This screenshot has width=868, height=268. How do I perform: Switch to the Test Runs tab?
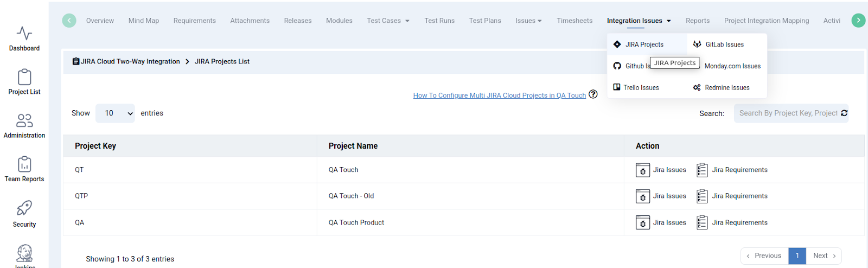coord(439,21)
